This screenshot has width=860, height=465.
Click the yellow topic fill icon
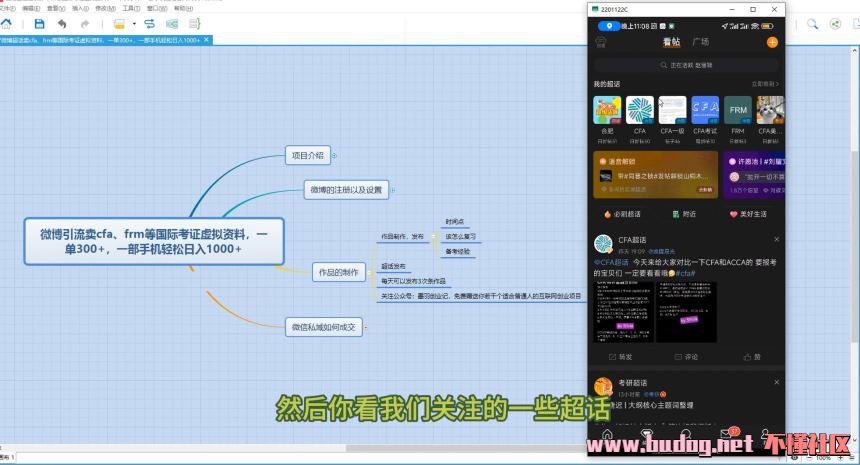pyautogui.click(x=119, y=24)
